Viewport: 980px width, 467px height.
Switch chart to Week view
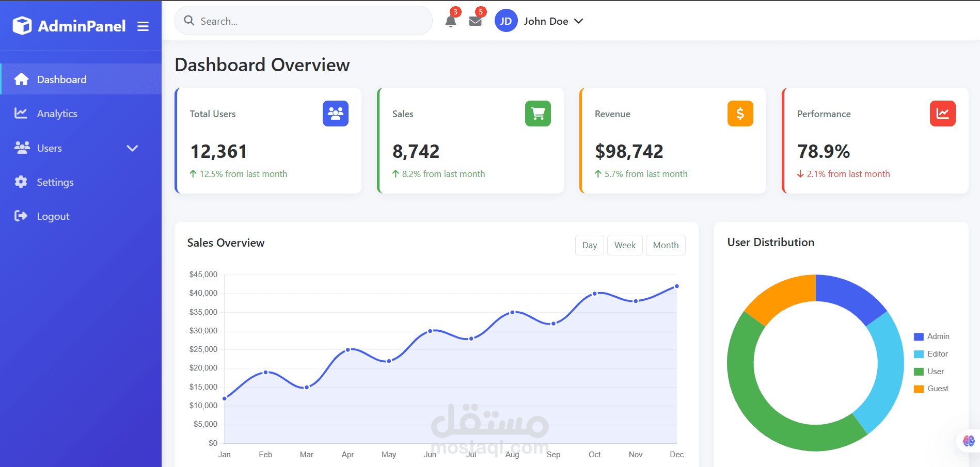(625, 245)
